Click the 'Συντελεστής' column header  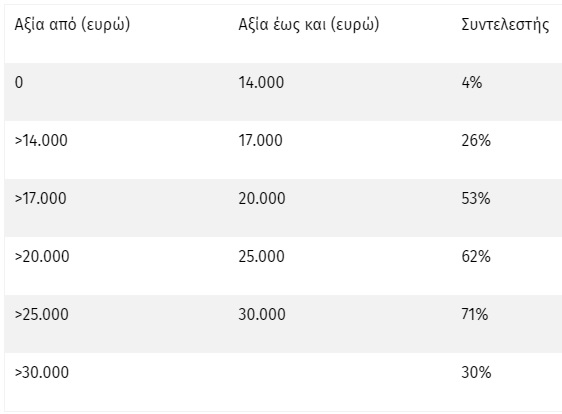tap(505, 25)
